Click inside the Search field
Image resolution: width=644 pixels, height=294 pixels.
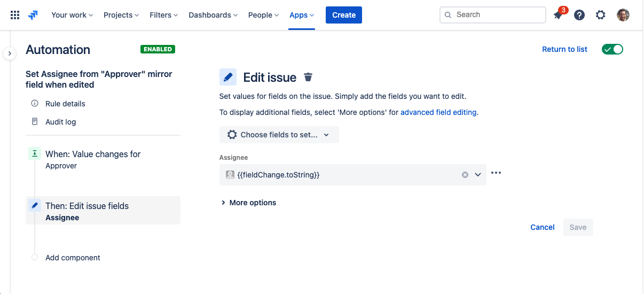(x=497, y=15)
